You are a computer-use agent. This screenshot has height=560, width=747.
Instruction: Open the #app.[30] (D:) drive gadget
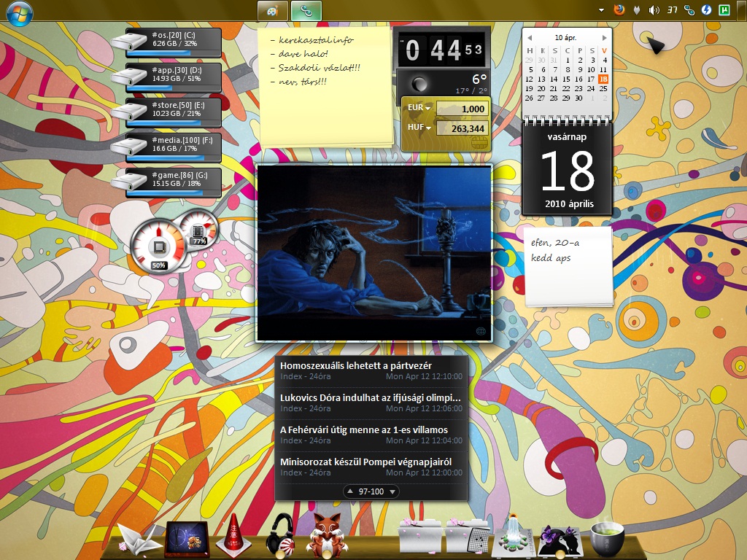[167, 78]
